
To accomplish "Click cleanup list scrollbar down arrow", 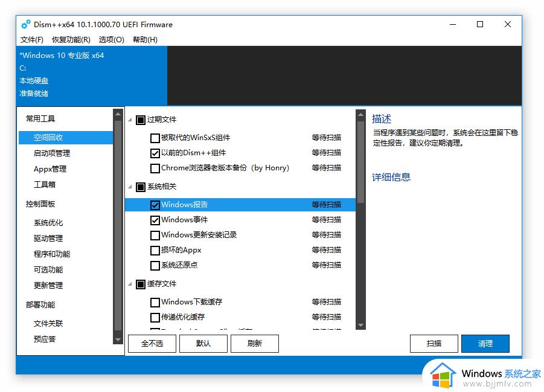I will 361,326.
